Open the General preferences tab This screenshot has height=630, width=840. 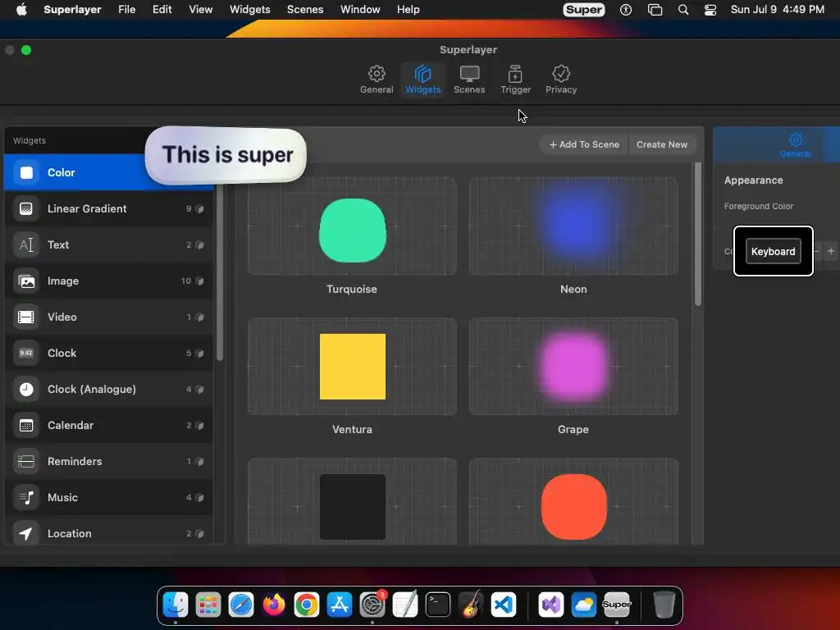(376, 80)
